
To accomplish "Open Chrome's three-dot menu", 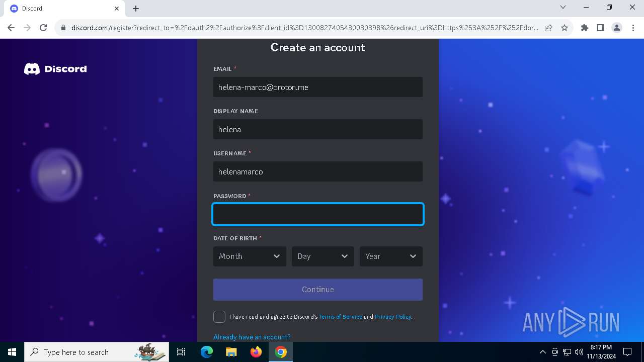I will coord(632,28).
